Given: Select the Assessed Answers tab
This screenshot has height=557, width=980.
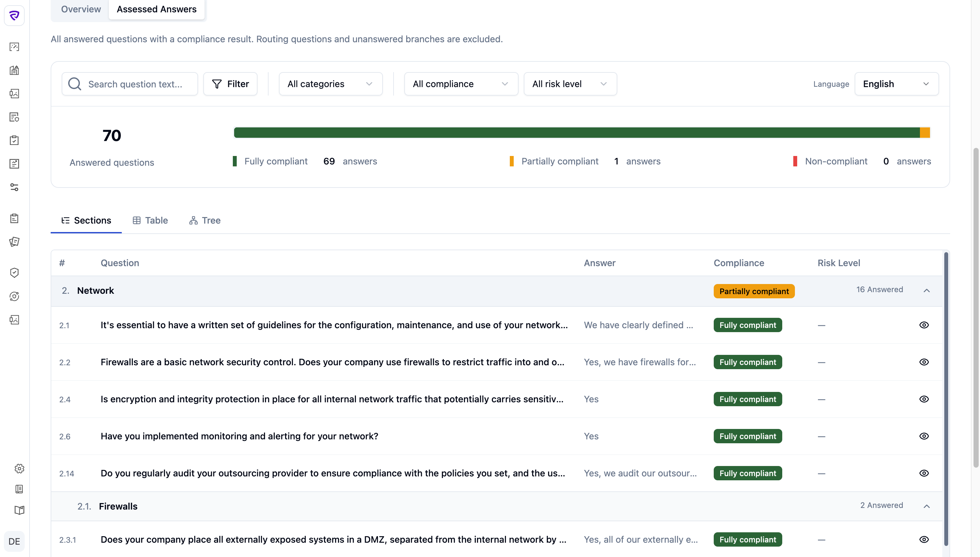Looking at the screenshot, I should click(157, 9).
